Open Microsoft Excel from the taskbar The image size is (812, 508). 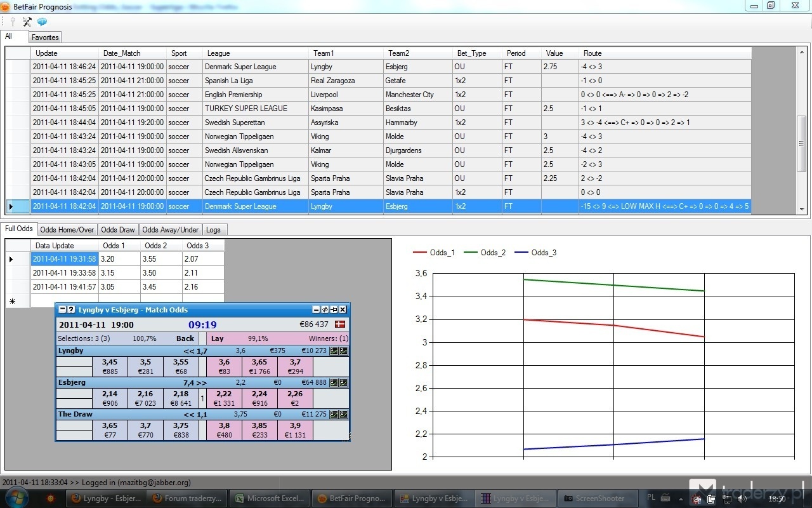(x=269, y=498)
